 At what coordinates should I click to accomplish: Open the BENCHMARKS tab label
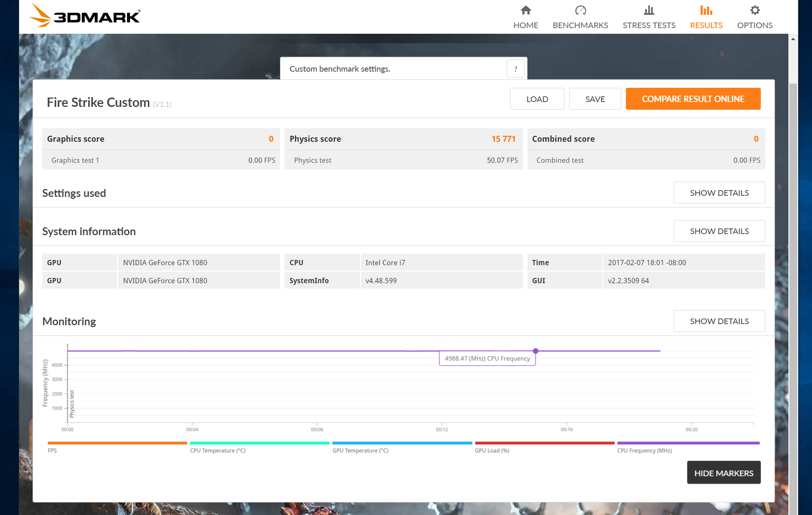tap(580, 25)
